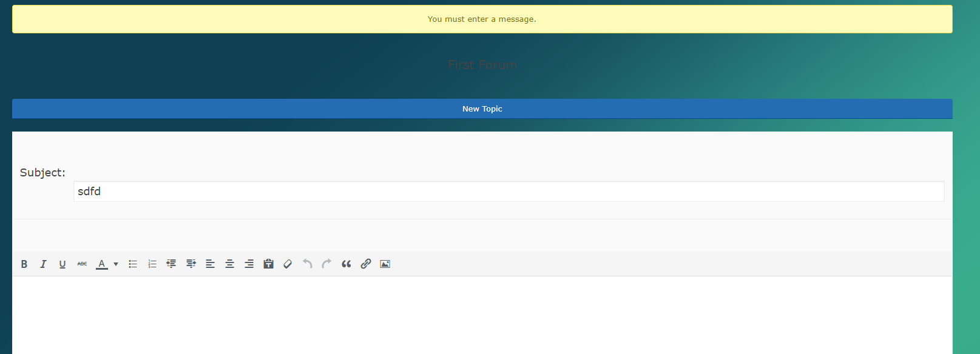
Task: Decrease indent of the paragraph
Action: (x=172, y=264)
